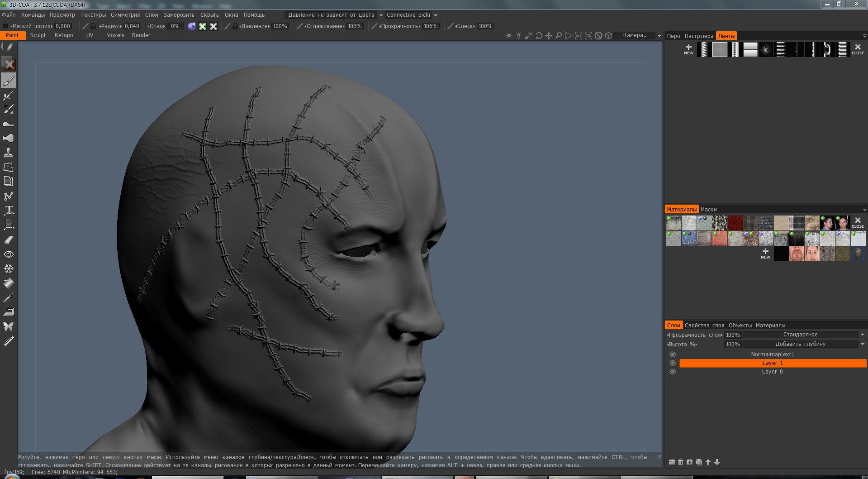Click the move layer up arrow
868x479 pixels.
[x=708, y=462]
